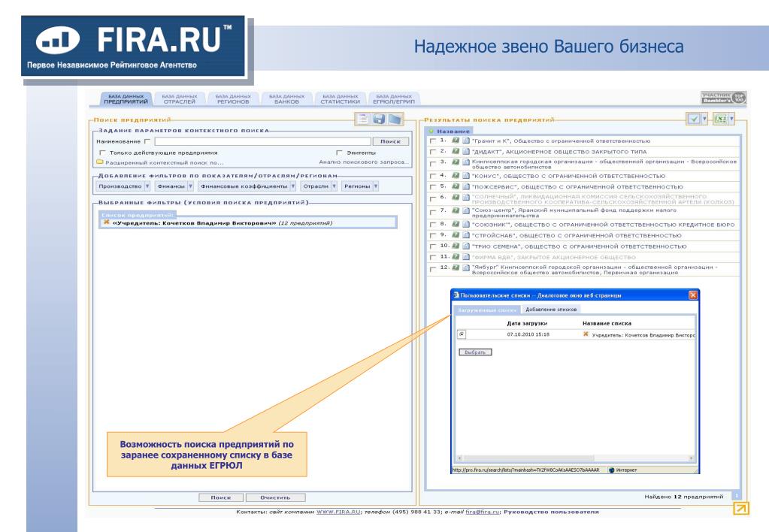The image size is (769, 532).
Task: Open document icon for Союз-центр row
Action: [x=466, y=210]
